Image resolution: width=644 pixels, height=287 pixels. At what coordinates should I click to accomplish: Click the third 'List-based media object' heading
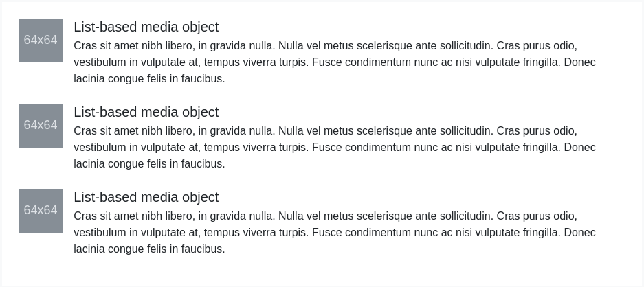(x=146, y=197)
